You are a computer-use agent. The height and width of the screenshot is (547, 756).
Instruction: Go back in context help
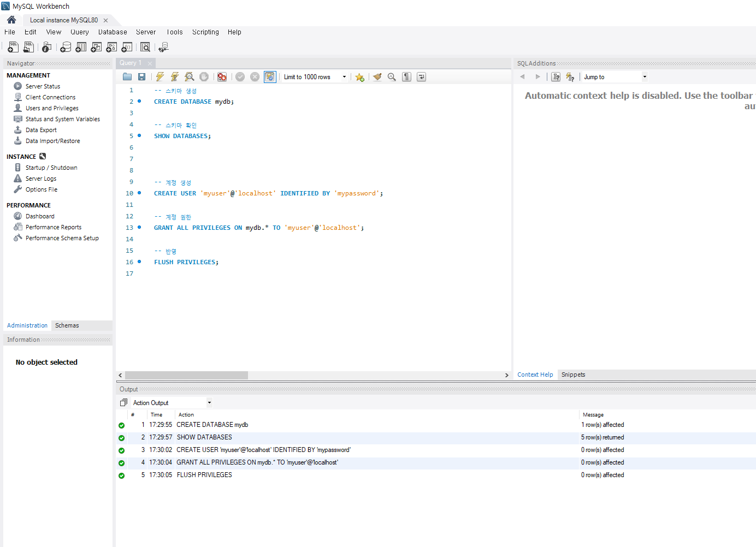pos(523,77)
